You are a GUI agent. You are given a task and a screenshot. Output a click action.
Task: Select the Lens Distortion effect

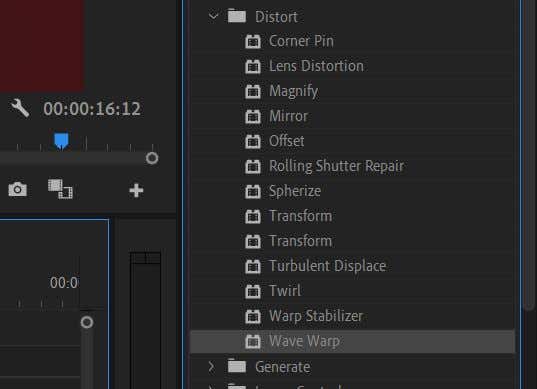click(x=316, y=66)
